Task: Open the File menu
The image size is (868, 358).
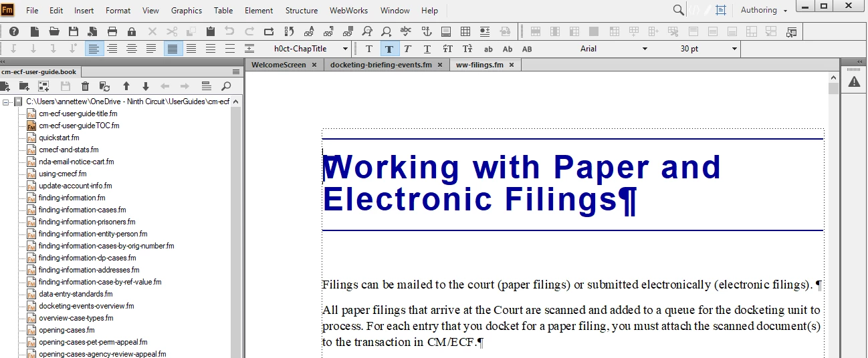Action: click(x=32, y=11)
